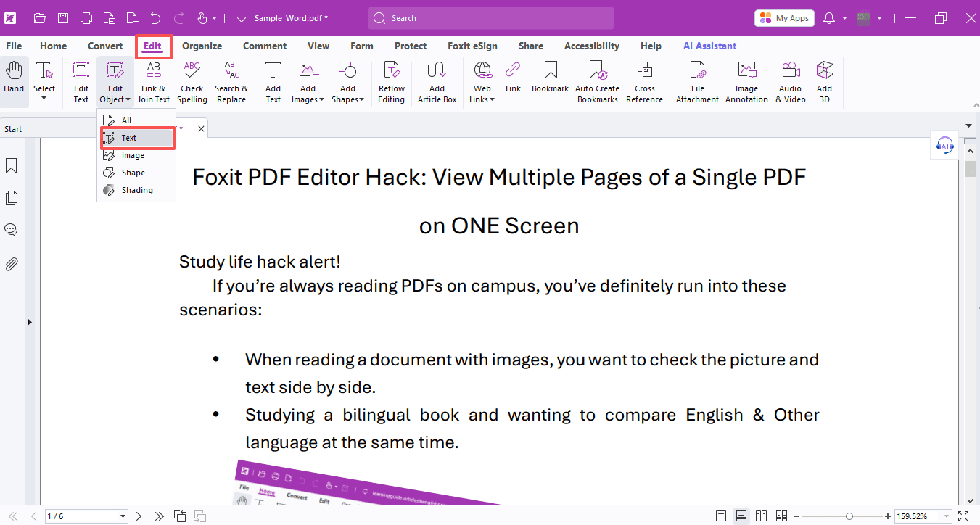Select the Hand tool in ribbon

tap(14, 78)
